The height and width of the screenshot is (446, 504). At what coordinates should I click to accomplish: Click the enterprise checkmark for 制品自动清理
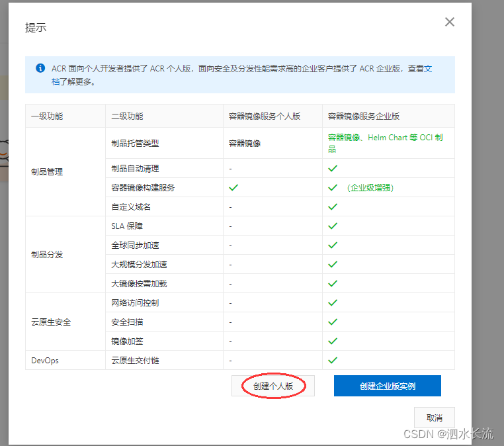(x=333, y=168)
